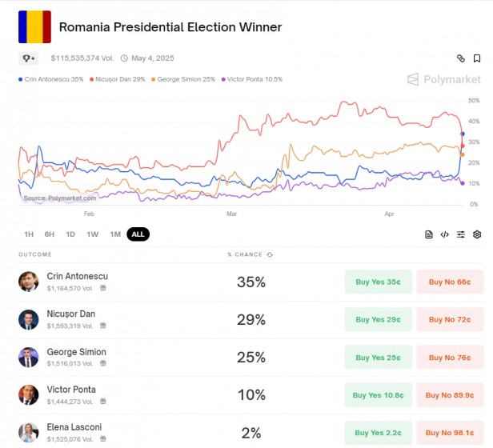The image size is (493, 448).
Task: Buy No 72¢ for Nicușor Dan
Action: pos(449,319)
